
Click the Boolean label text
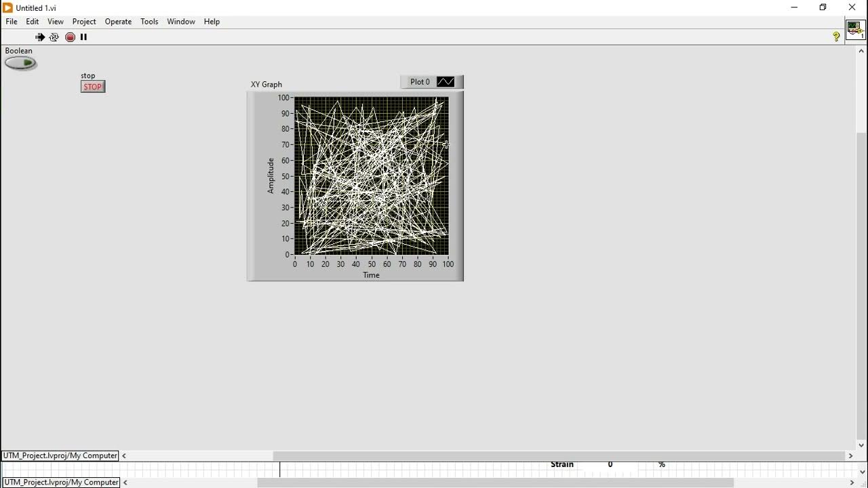tap(19, 51)
